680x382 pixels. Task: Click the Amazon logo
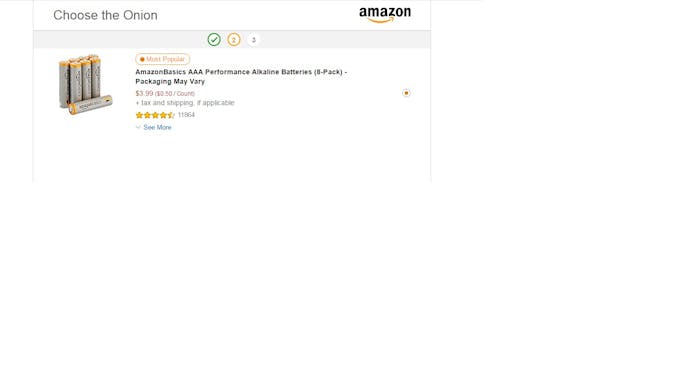pyautogui.click(x=385, y=15)
